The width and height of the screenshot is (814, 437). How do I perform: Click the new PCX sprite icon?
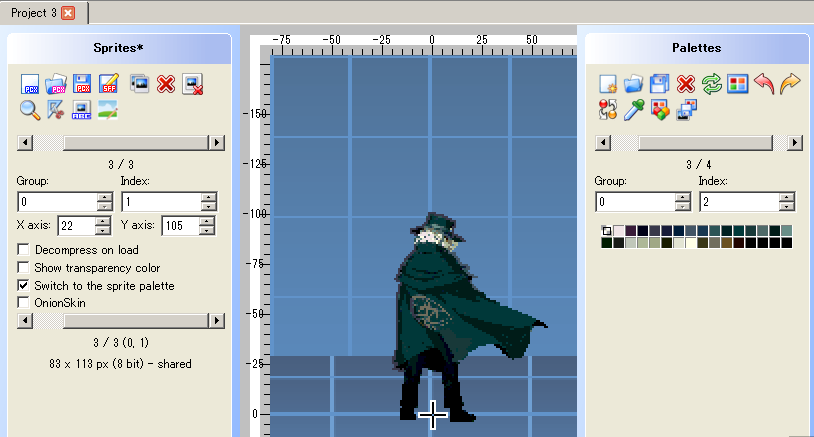[x=30, y=84]
